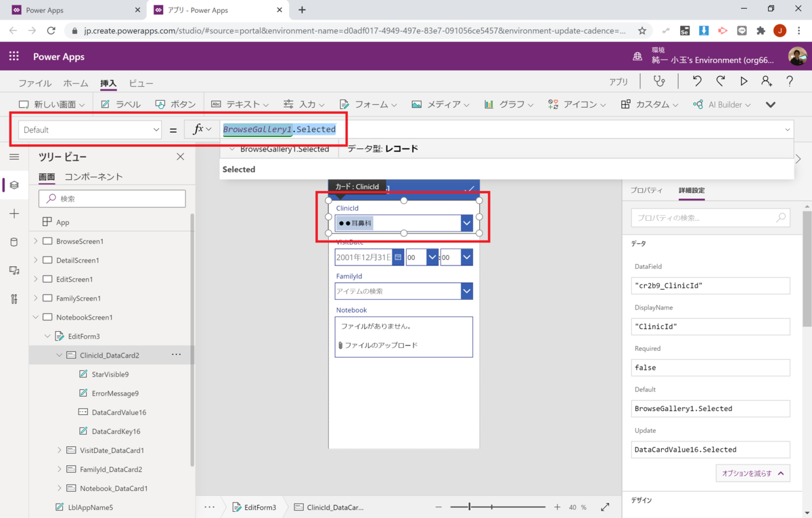This screenshot has width=812, height=518.
Task: Open the FamilyId combo box dropdown
Action: tap(466, 291)
